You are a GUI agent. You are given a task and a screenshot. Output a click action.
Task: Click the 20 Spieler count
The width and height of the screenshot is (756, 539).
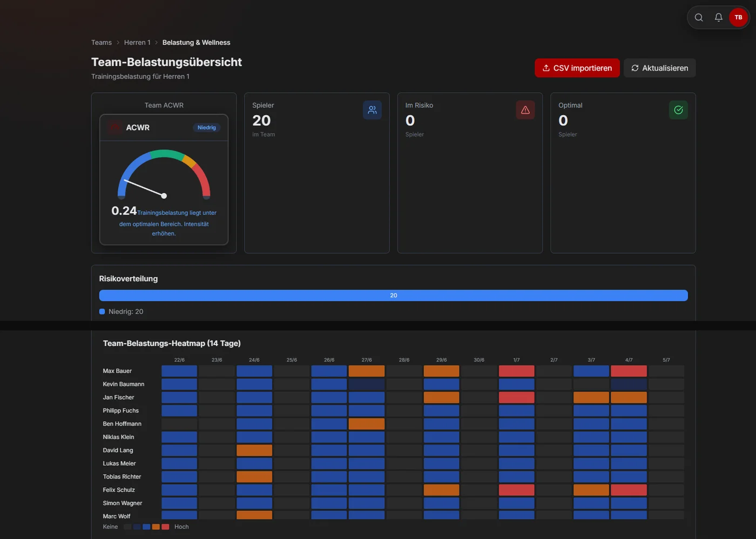point(261,120)
